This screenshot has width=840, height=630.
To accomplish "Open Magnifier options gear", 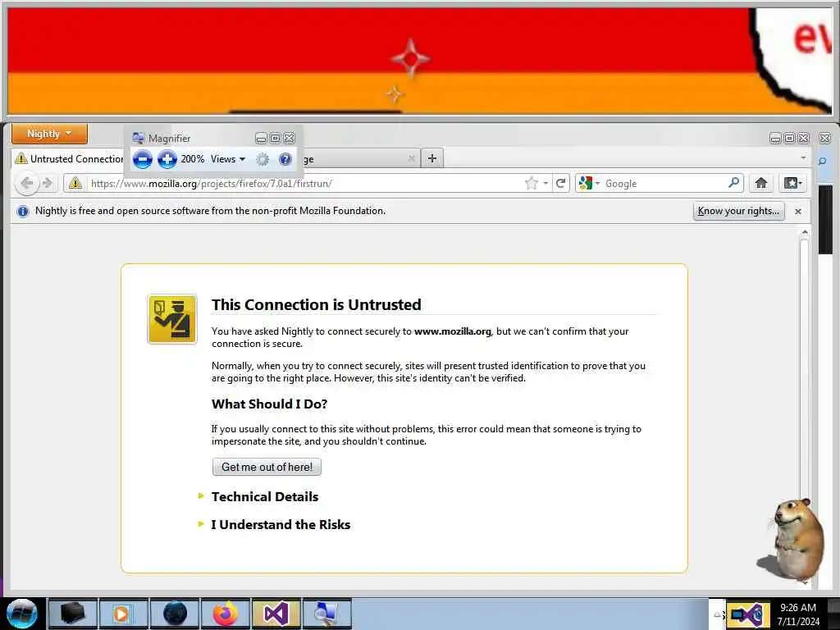I will click(262, 159).
